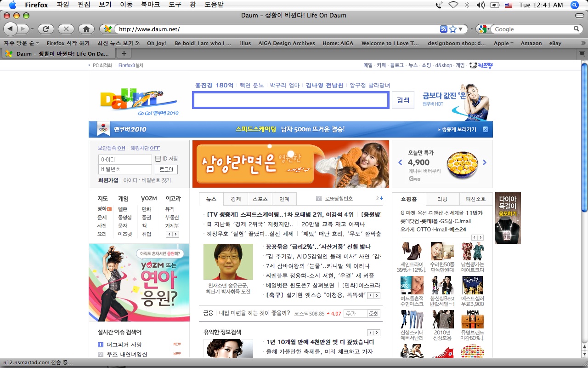
Task: Click the RSS feed icon in address bar
Action: click(443, 29)
